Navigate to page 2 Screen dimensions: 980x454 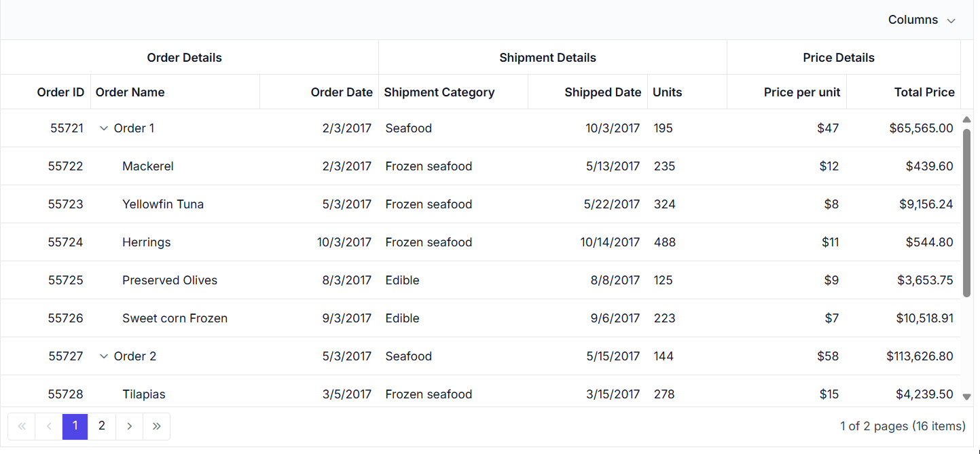[x=102, y=426]
